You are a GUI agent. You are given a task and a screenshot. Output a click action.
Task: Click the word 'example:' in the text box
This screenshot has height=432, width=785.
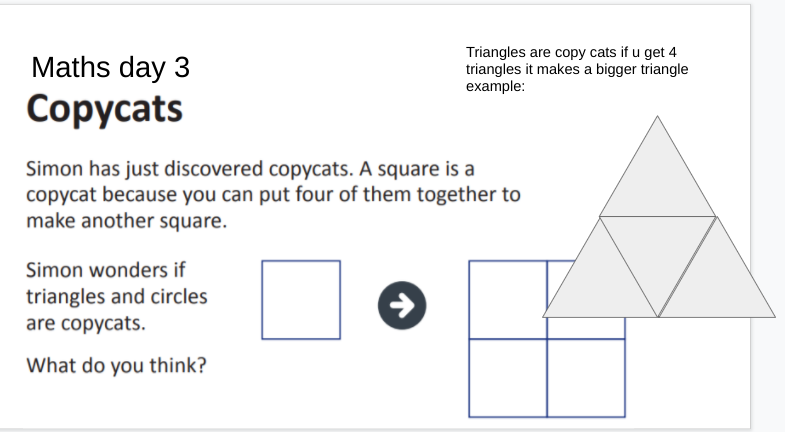[x=495, y=86]
